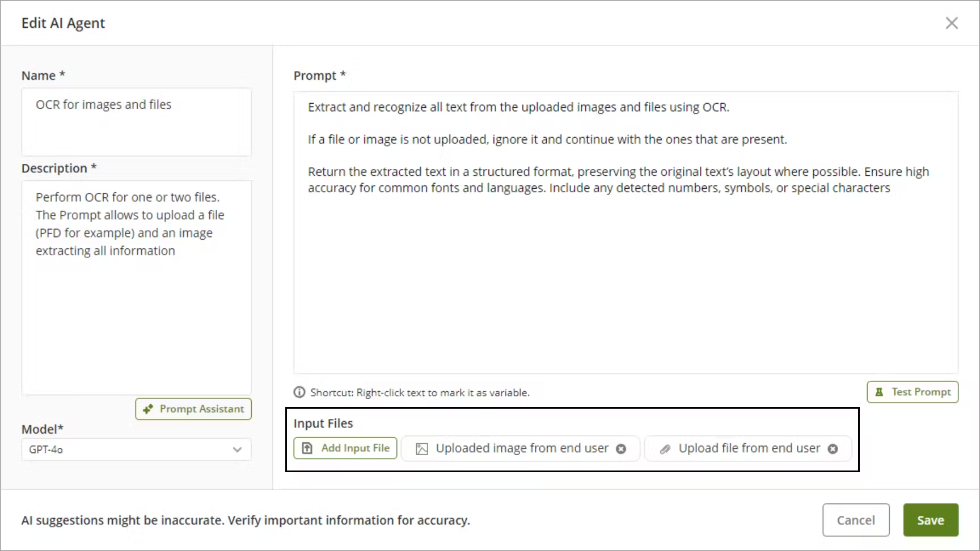
Task: Click inside the Prompt text area
Action: 626,232
